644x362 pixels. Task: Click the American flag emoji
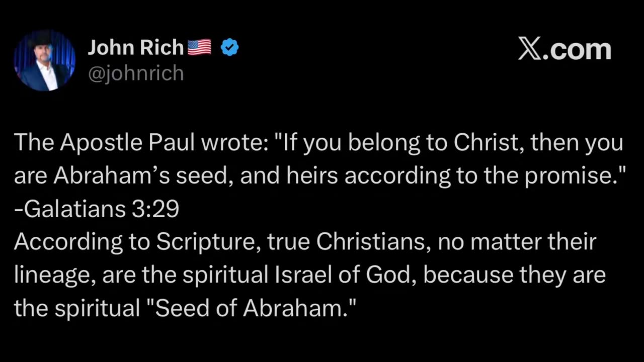click(x=199, y=48)
